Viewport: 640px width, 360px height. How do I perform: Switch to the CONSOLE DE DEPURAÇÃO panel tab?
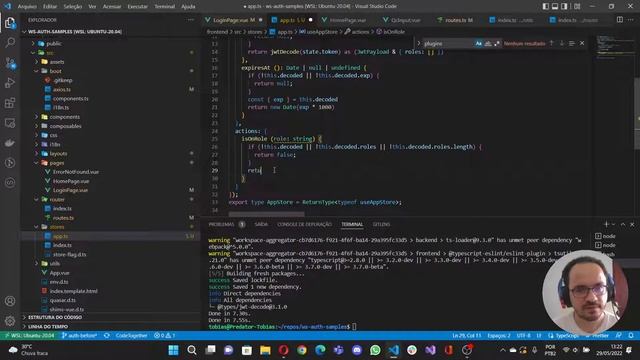pyautogui.click(x=304, y=224)
